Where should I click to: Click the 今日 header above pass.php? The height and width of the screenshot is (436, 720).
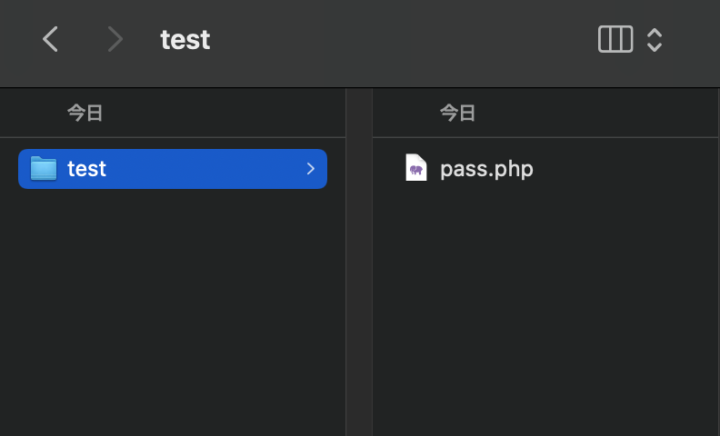point(457,113)
